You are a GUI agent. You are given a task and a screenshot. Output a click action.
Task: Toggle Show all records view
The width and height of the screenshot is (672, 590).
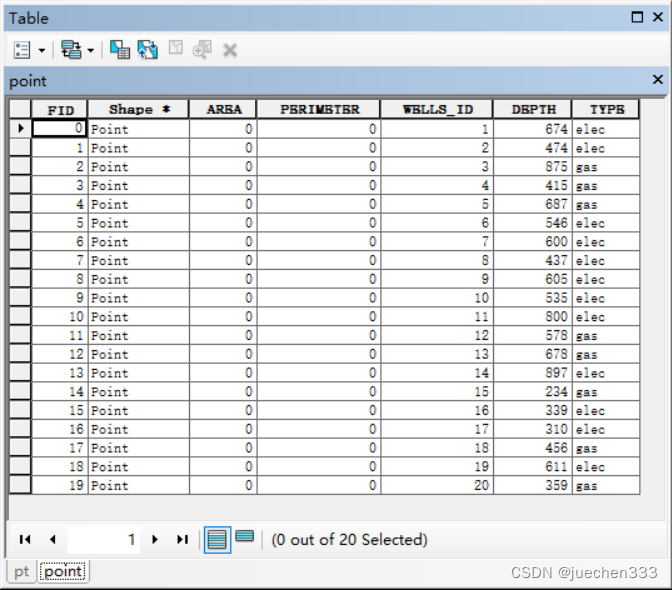tap(217, 540)
